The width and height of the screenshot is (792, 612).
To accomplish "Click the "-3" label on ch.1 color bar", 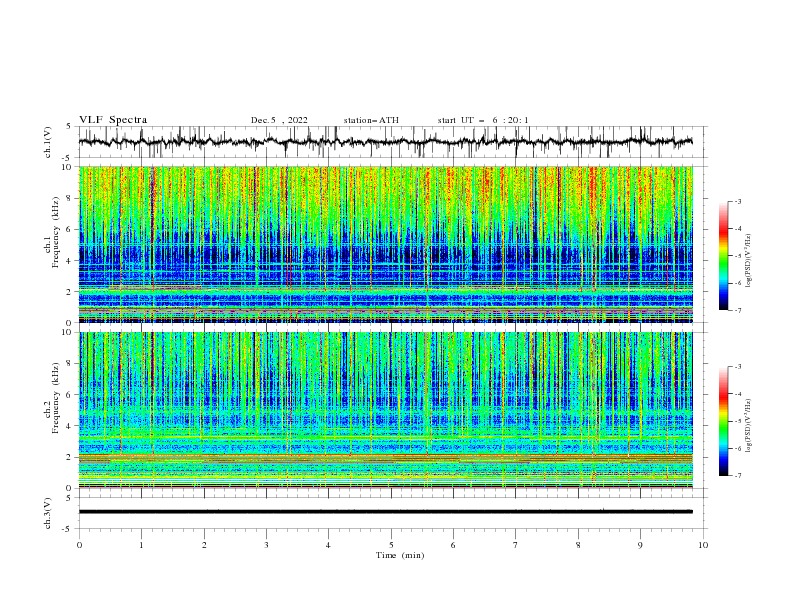I will point(737,201).
